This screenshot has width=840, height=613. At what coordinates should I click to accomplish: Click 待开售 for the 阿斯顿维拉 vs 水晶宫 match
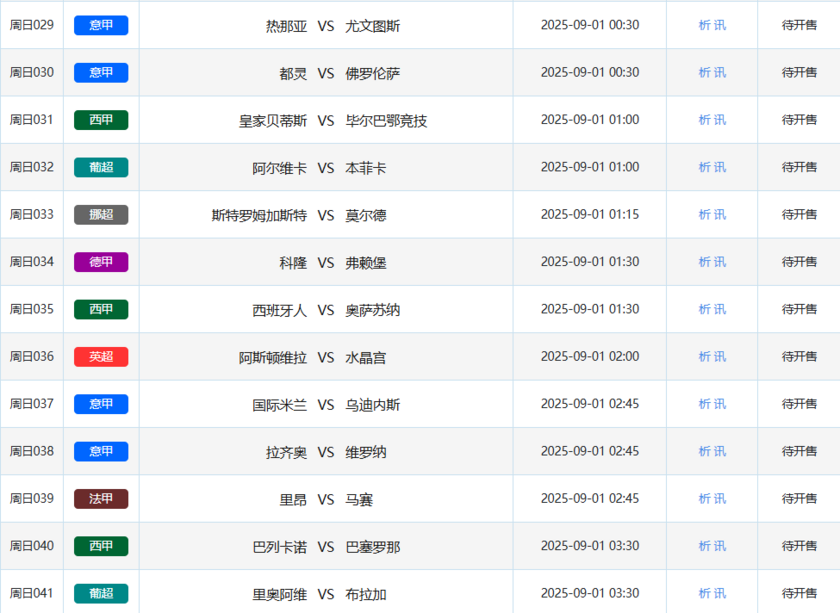point(799,357)
